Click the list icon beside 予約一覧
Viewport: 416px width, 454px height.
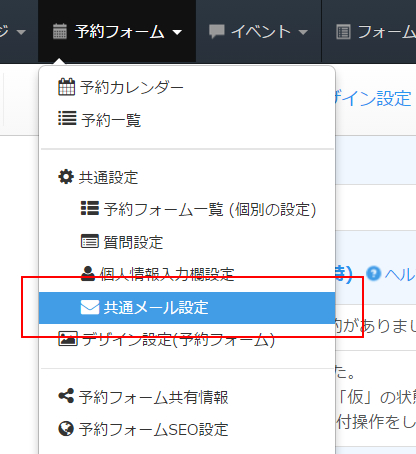(67, 118)
